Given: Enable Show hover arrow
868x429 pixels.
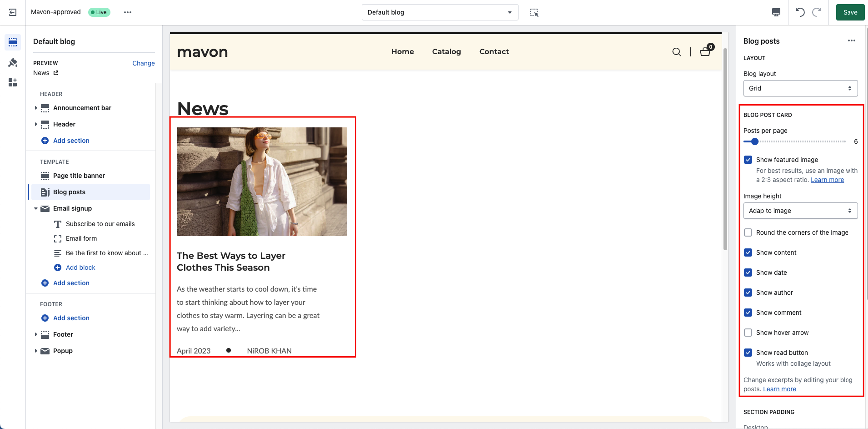Looking at the screenshot, I should (x=748, y=333).
